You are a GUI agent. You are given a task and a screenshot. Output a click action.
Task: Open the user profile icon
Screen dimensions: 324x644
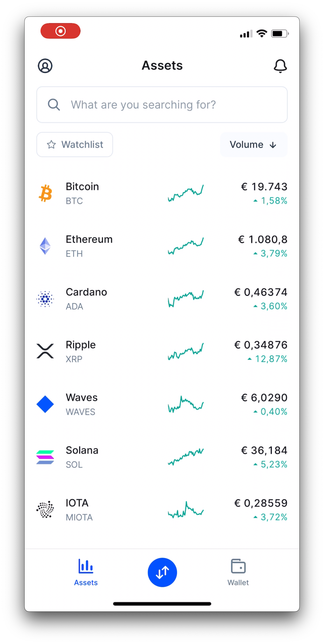pyautogui.click(x=45, y=66)
